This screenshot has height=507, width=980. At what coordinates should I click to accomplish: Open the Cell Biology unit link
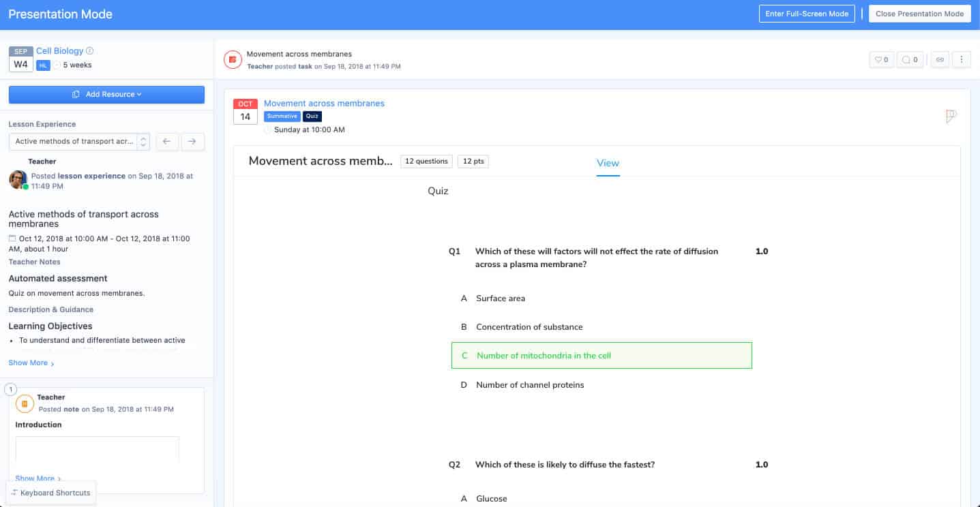click(x=59, y=51)
